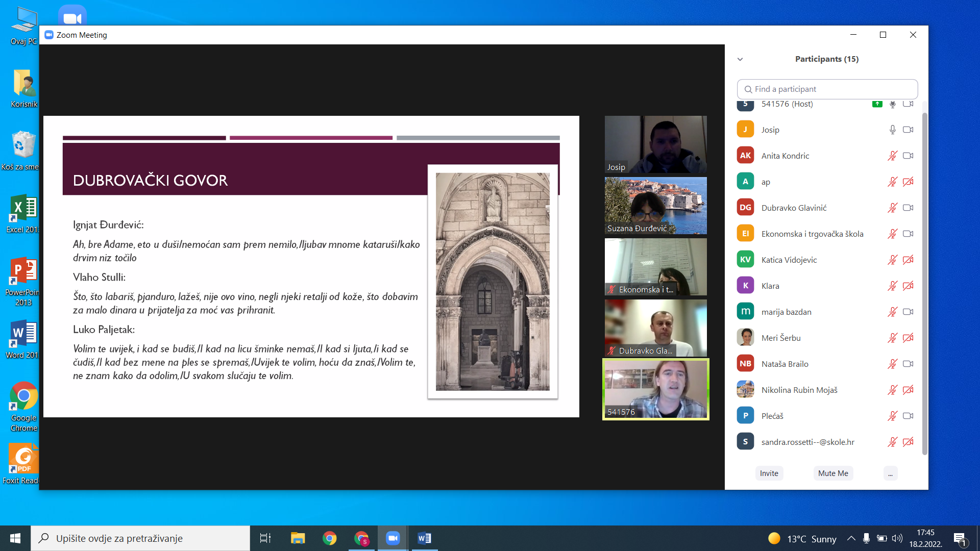Click Anita Kondric's muted microphone icon
Screen dimensions: 980x551
pos(892,156)
